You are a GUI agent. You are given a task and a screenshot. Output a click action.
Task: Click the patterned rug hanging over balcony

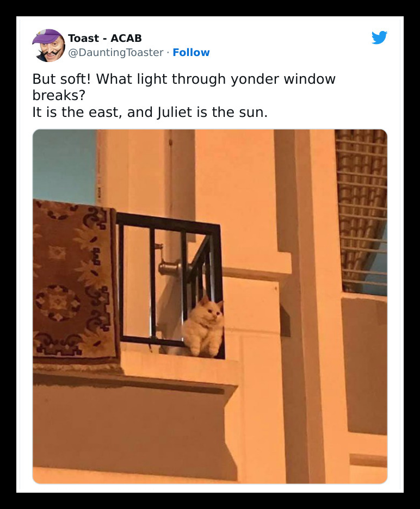point(76,282)
